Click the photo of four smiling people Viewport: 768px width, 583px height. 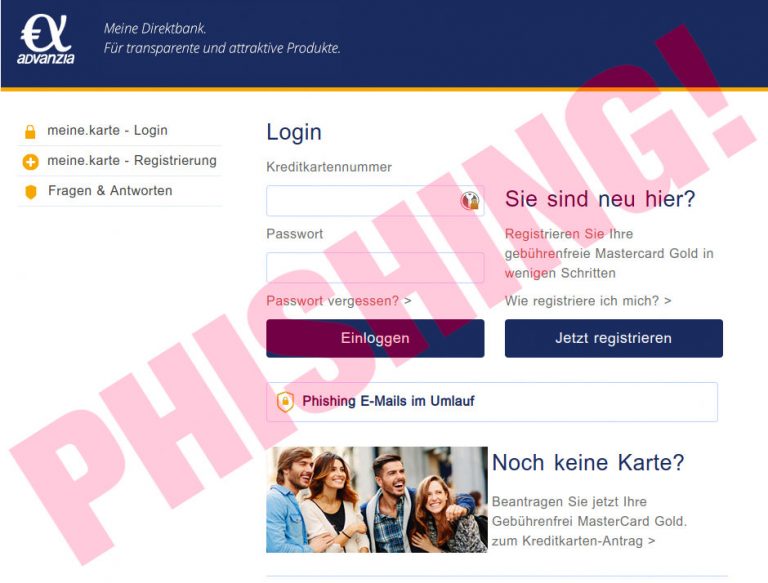[377, 500]
